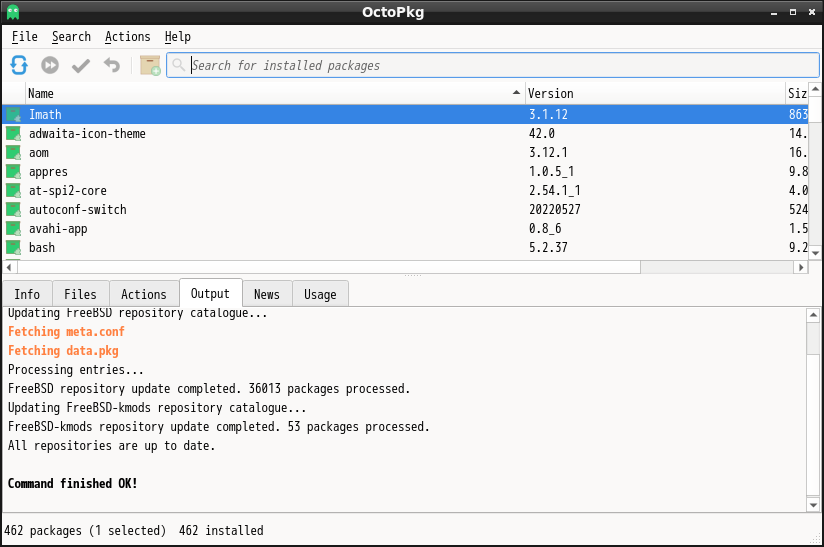Select the avahi-app package name
The width and height of the screenshot is (824, 547).
(58, 229)
